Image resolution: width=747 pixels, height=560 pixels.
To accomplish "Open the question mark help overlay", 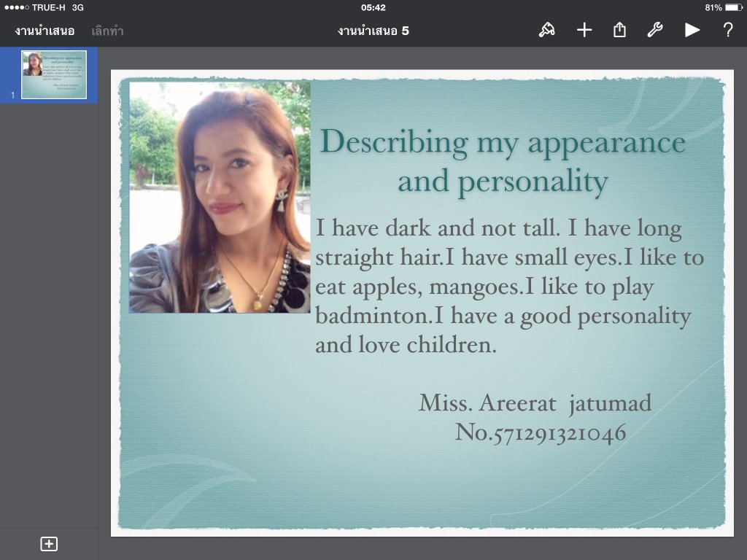I will [x=728, y=31].
